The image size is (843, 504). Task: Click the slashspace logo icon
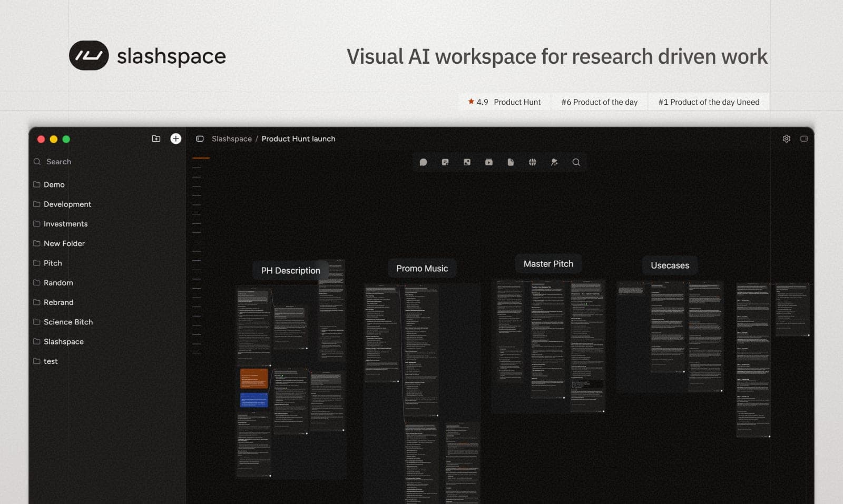(x=89, y=55)
